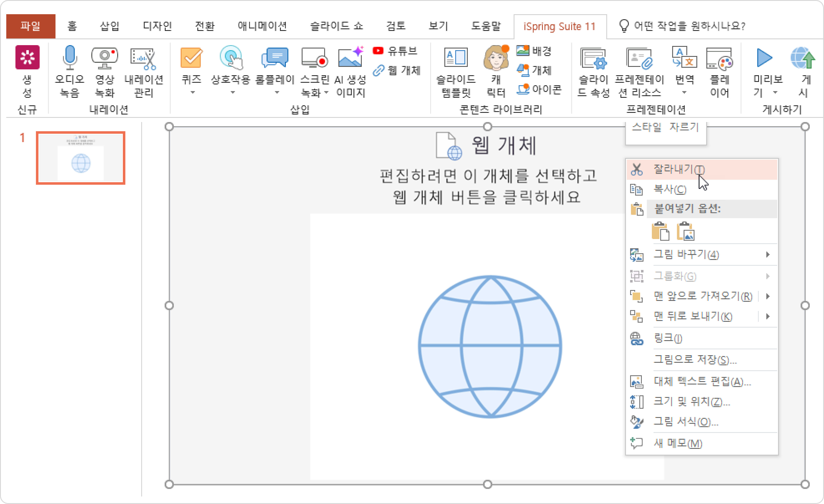Select slide 1 thumbnail
824x504 pixels.
[81, 158]
